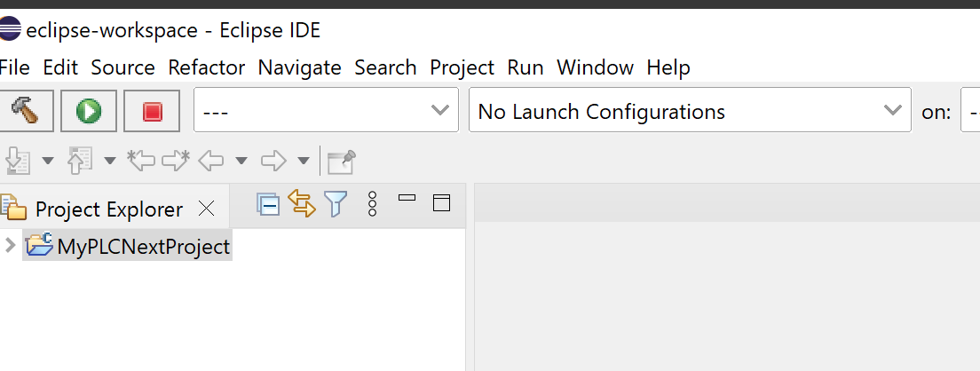Image resolution: width=980 pixels, height=371 pixels.
Task: Click the Next Edit Location arrow icon
Action: pos(176,162)
